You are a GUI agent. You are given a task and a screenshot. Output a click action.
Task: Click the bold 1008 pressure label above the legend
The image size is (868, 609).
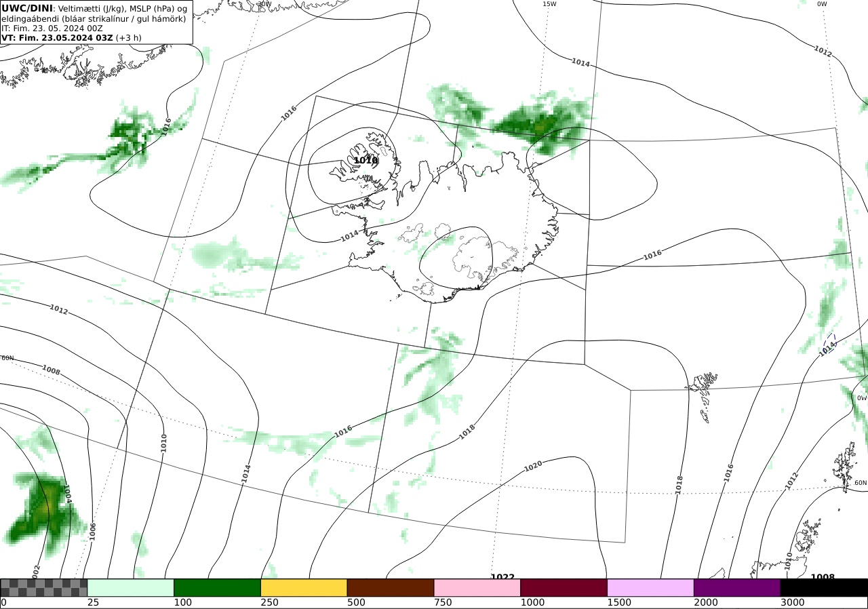pyautogui.click(x=823, y=576)
